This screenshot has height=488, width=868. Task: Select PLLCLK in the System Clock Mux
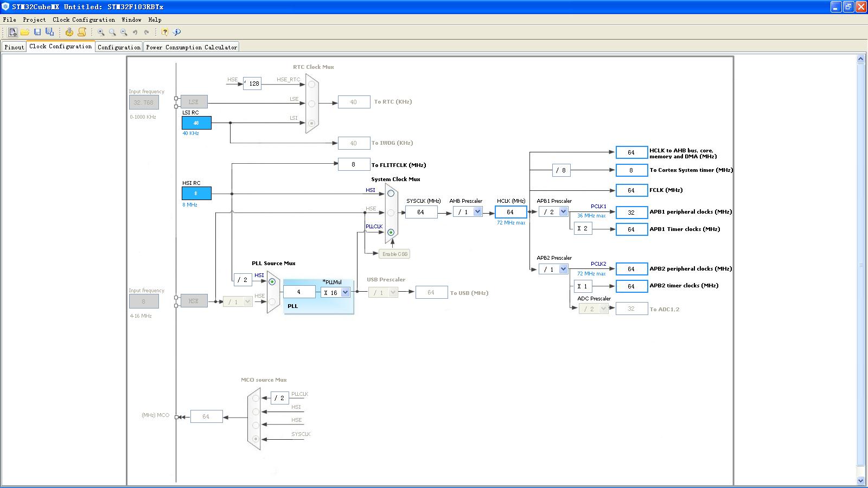coord(391,232)
